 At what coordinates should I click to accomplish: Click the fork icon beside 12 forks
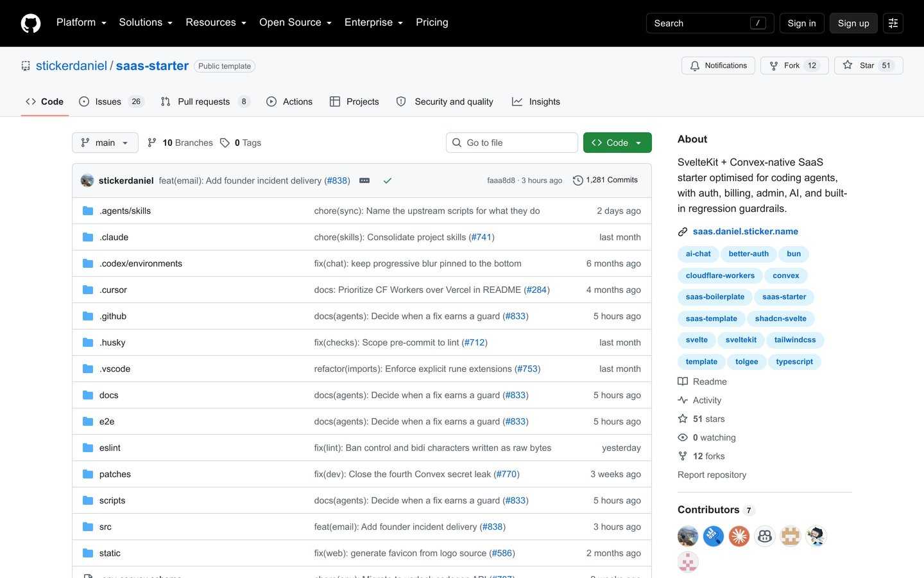(683, 456)
